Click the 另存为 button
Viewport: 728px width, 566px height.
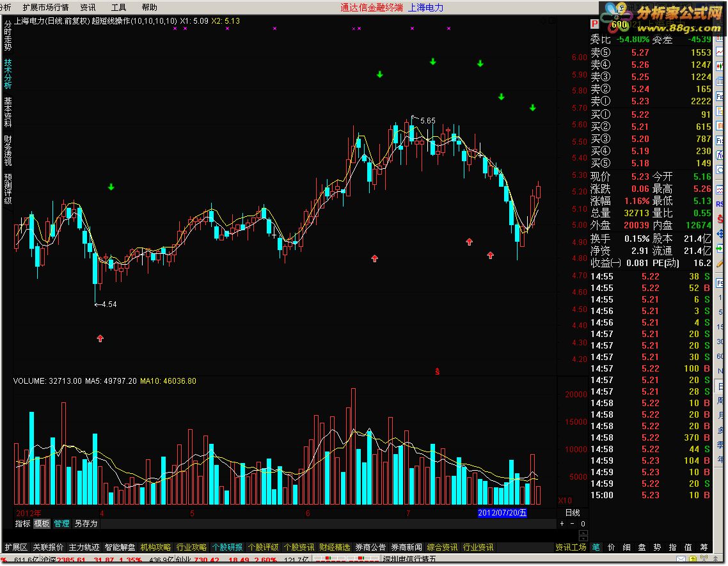point(86,524)
